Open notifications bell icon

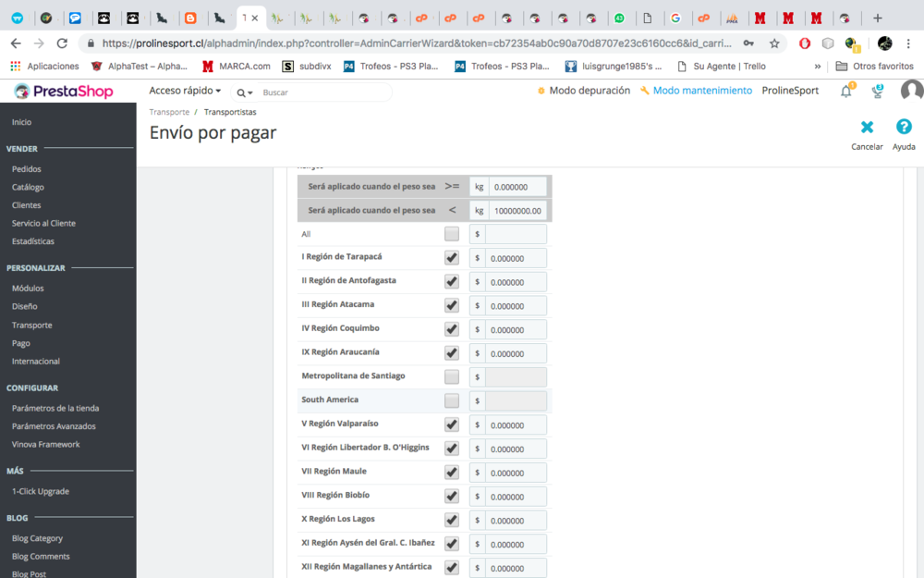[x=846, y=91]
